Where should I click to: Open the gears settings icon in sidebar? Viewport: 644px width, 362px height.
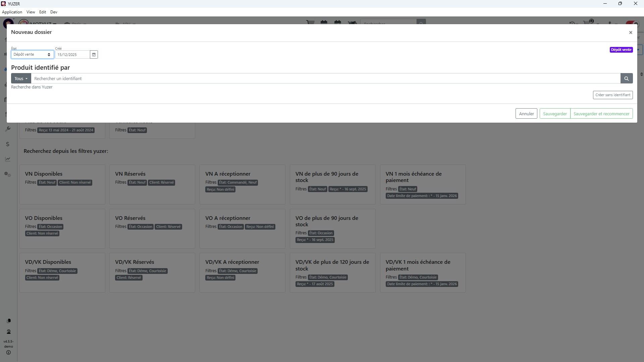(8, 174)
